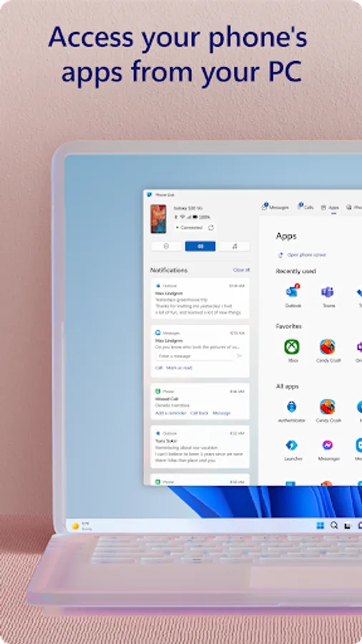The width and height of the screenshot is (362, 644).
Task: Click the Phone icon on Missed Call notification
Action: (x=157, y=391)
